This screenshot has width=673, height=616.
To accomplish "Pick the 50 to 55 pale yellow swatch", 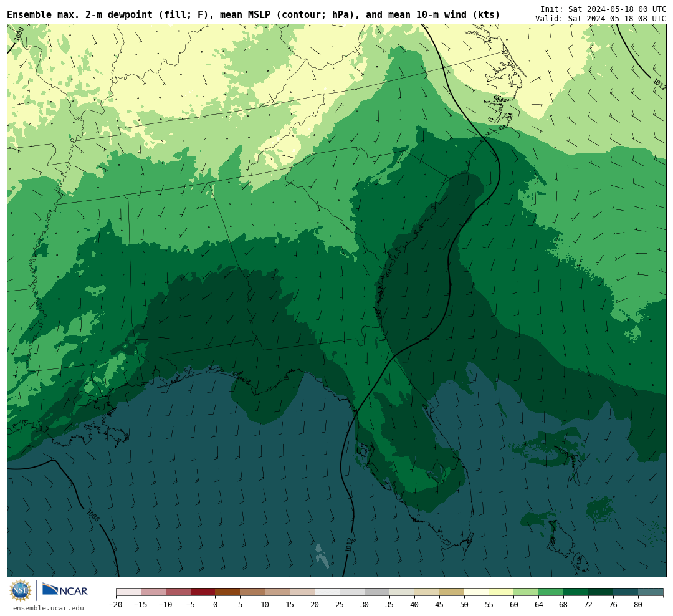I will [477, 592].
